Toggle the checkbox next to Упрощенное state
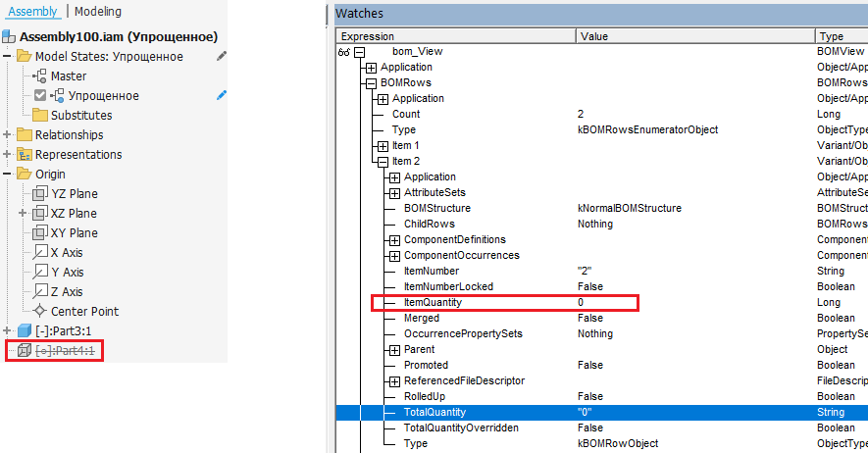This screenshot has width=868, height=453. tap(40, 96)
